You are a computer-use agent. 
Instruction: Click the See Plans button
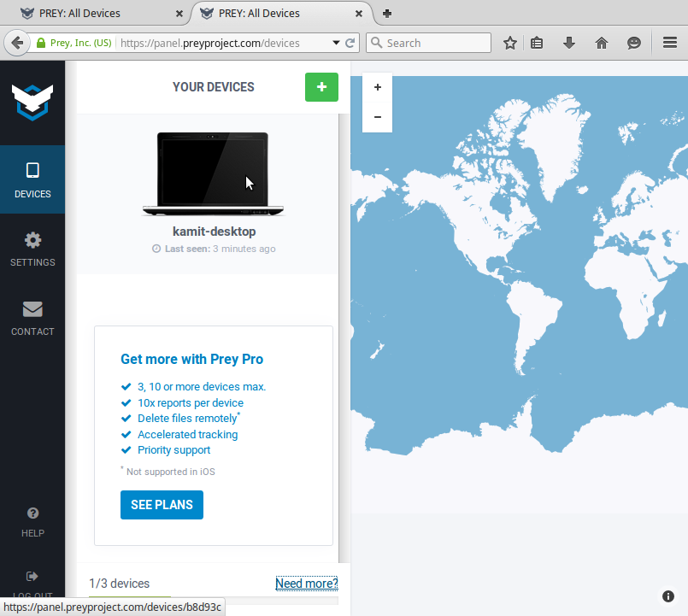(162, 505)
